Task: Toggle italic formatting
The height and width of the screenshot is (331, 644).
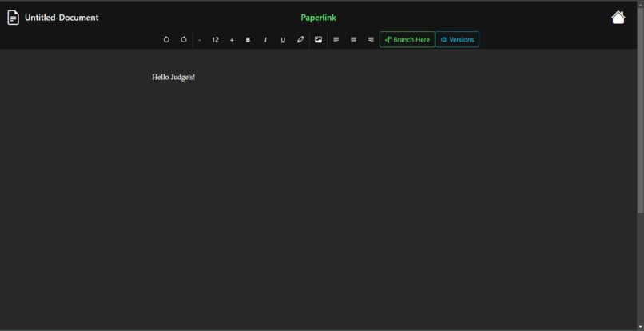Action: (x=265, y=40)
